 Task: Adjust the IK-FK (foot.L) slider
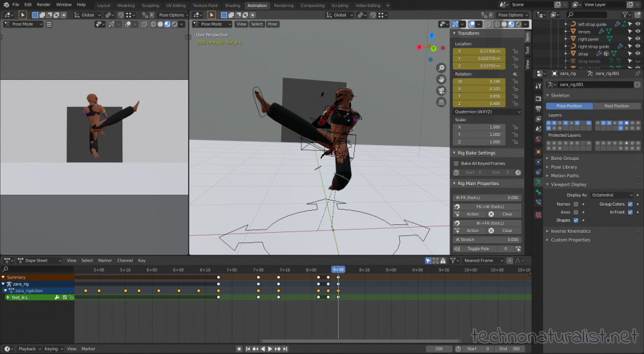487,198
